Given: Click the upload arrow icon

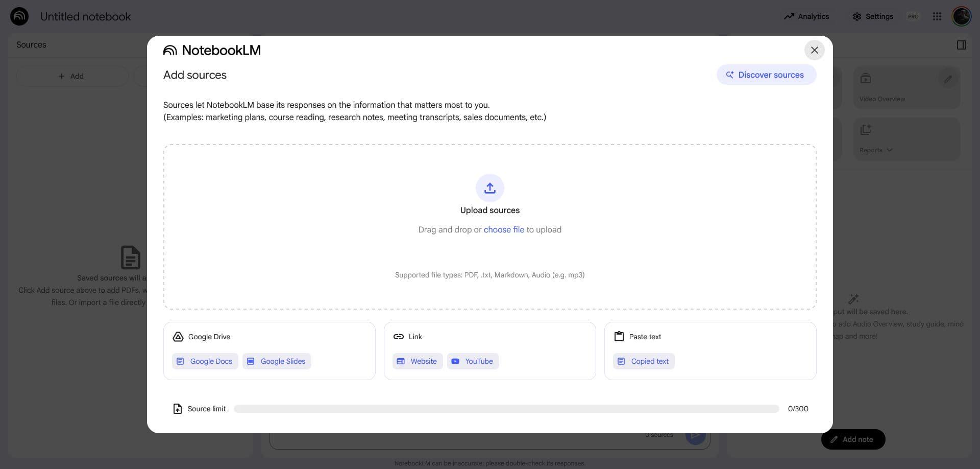Looking at the screenshot, I should pos(489,188).
